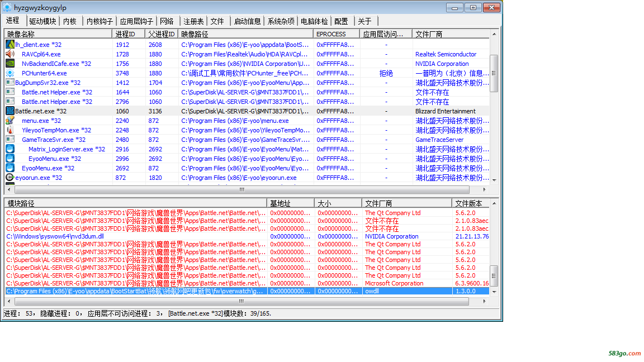Click the GameTraceSvr.exe process icon
The width and height of the screenshot is (644, 362).
click(10, 139)
